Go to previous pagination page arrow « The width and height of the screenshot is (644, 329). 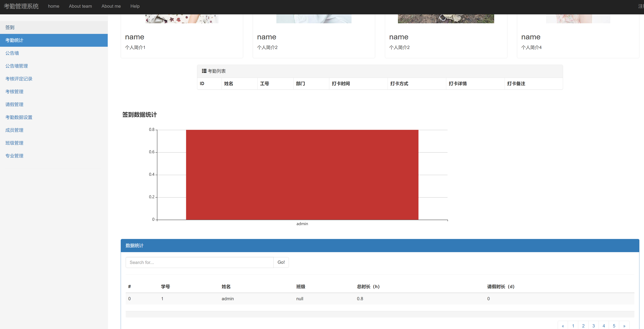[563, 326]
